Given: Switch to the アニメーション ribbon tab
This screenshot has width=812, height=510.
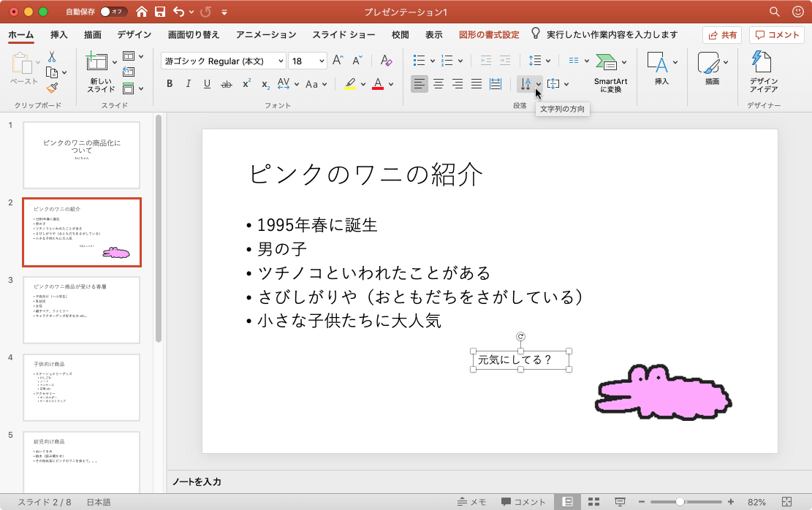Looking at the screenshot, I should point(267,34).
